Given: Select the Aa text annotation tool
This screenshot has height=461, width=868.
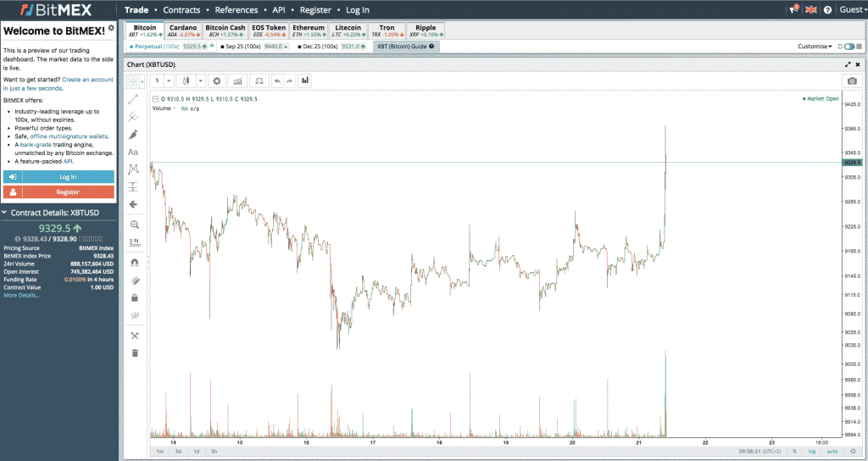Looking at the screenshot, I should (x=133, y=152).
